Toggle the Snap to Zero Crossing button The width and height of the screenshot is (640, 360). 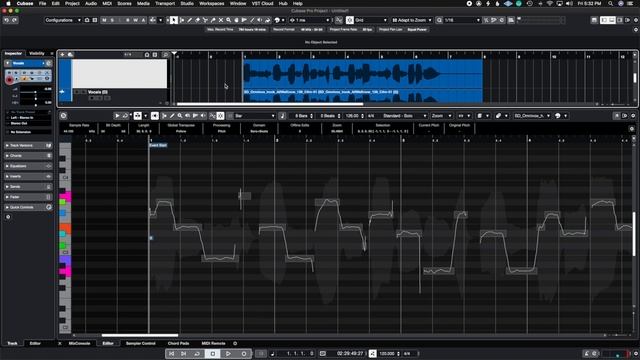(339, 20)
